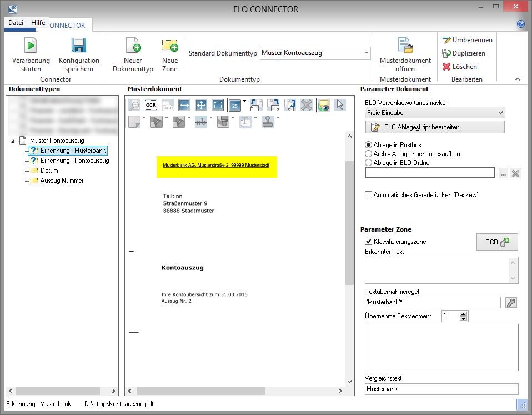
Task: Rotate page right with the rotate icon
Action: tap(273, 105)
